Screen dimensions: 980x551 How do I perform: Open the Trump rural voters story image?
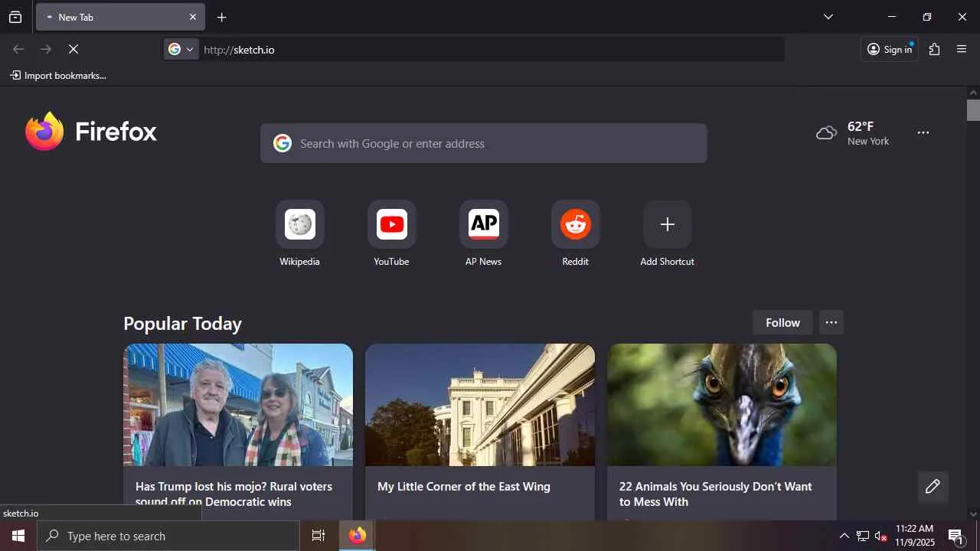(x=238, y=405)
